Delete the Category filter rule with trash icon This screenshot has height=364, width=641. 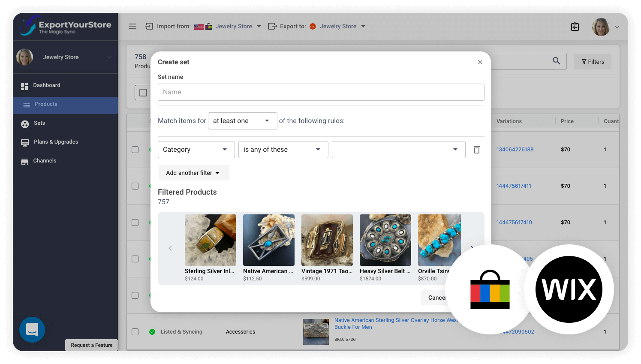click(x=476, y=149)
